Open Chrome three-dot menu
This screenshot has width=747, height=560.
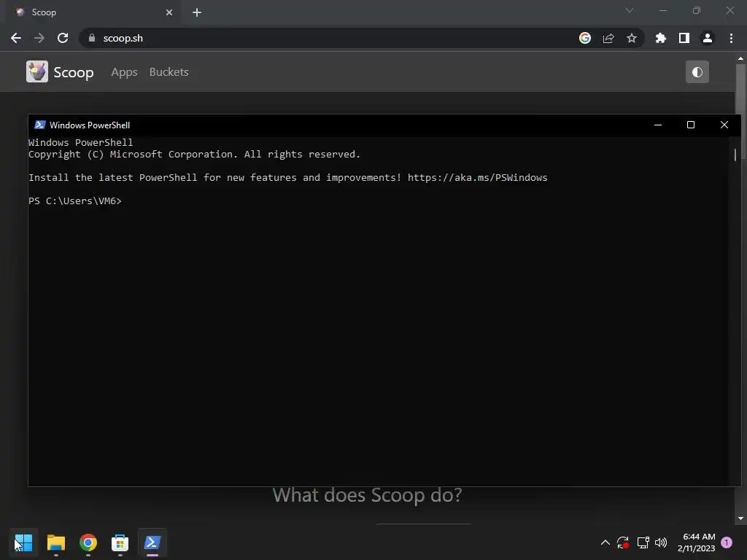pos(731,38)
